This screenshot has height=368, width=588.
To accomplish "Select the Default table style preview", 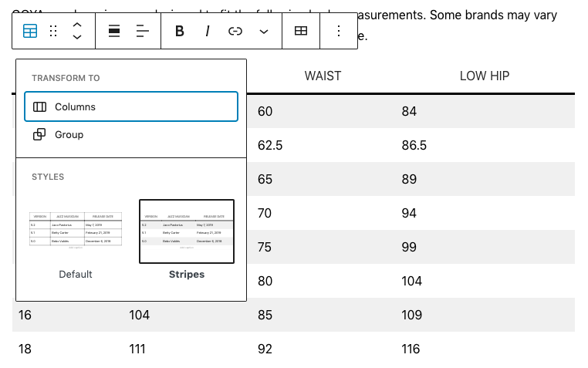I will (76, 231).
